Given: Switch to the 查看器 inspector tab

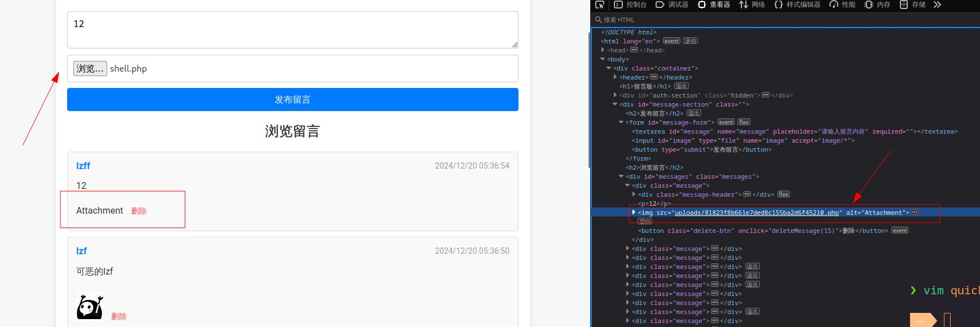Looking at the screenshot, I should click(714, 5).
